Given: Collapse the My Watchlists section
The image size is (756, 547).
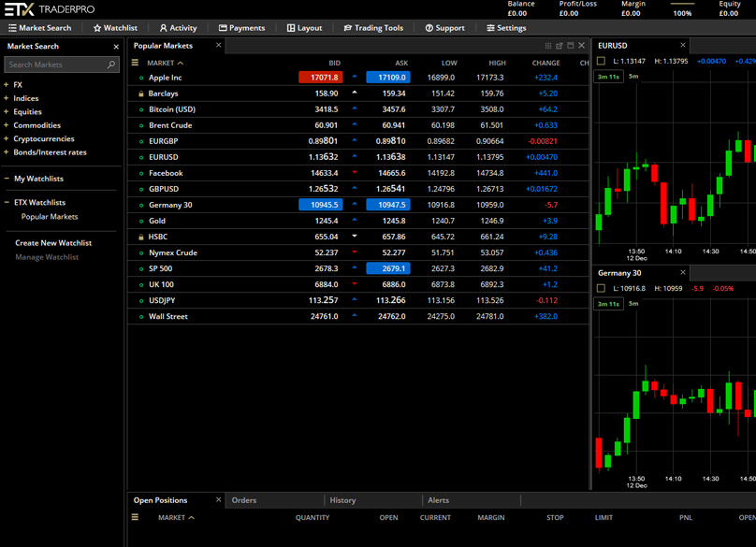Looking at the screenshot, I should pyautogui.click(x=7, y=179).
